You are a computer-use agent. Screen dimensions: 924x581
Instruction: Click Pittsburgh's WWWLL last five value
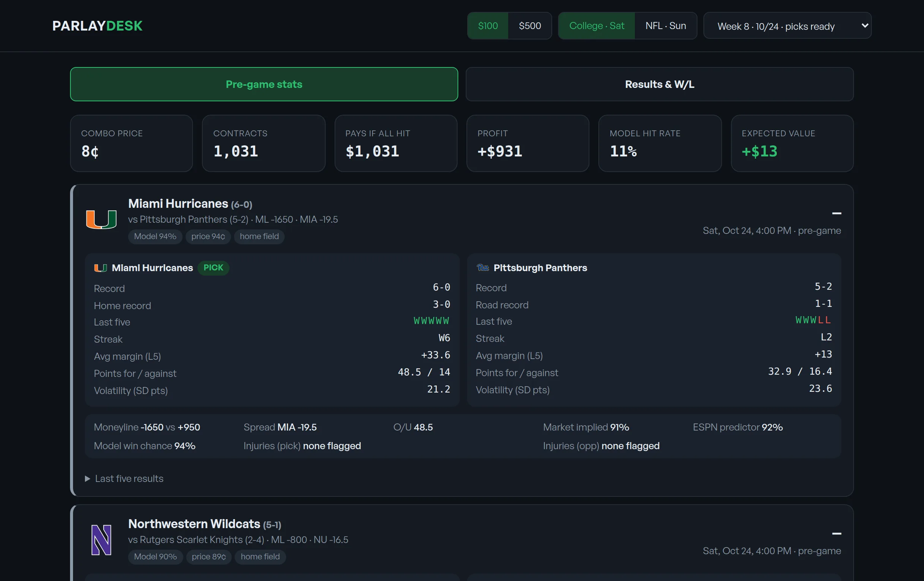click(813, 320)
